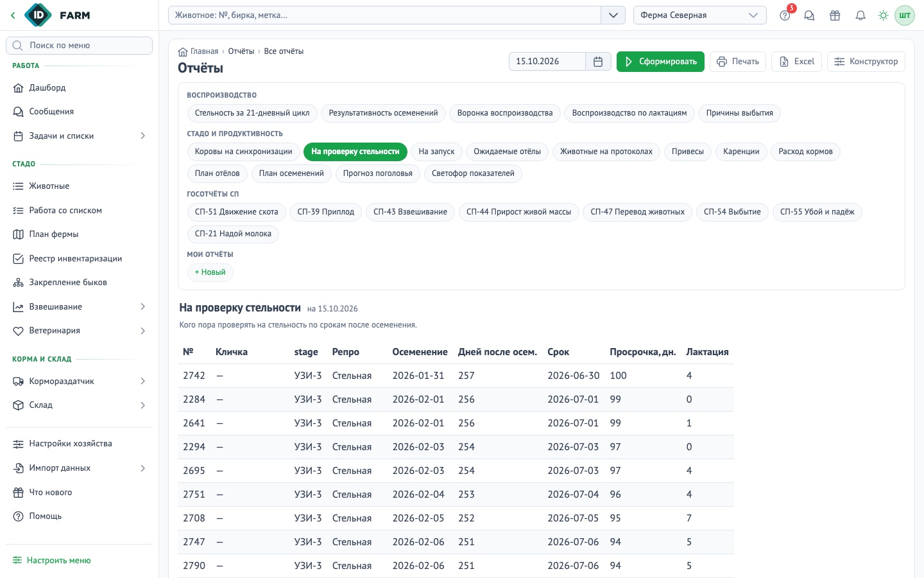The width and height of the screenshot is (924, 578).
Task: Select Расход кормов report
Action: coord(805,152)
